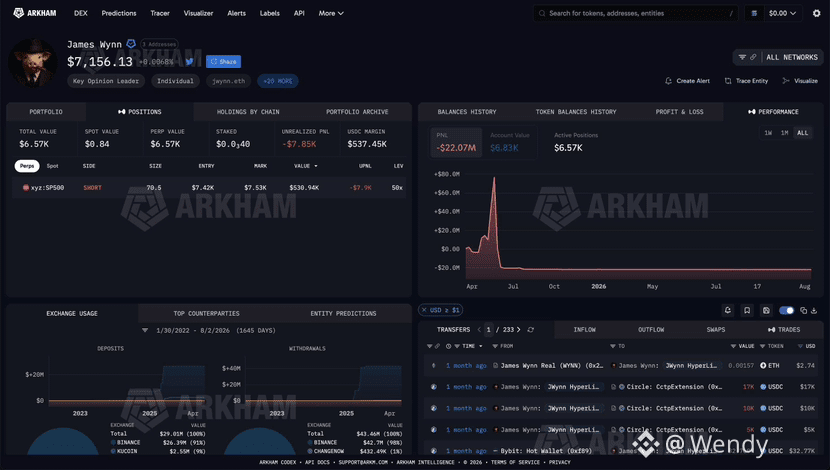Click the verified badge next to James Wynn
This screenshot has width=830, height=470.
(x=131, y=44)
